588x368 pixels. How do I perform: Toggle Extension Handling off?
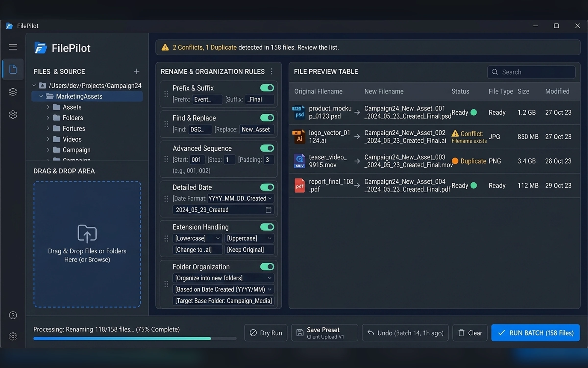click(x=267, y=227)
